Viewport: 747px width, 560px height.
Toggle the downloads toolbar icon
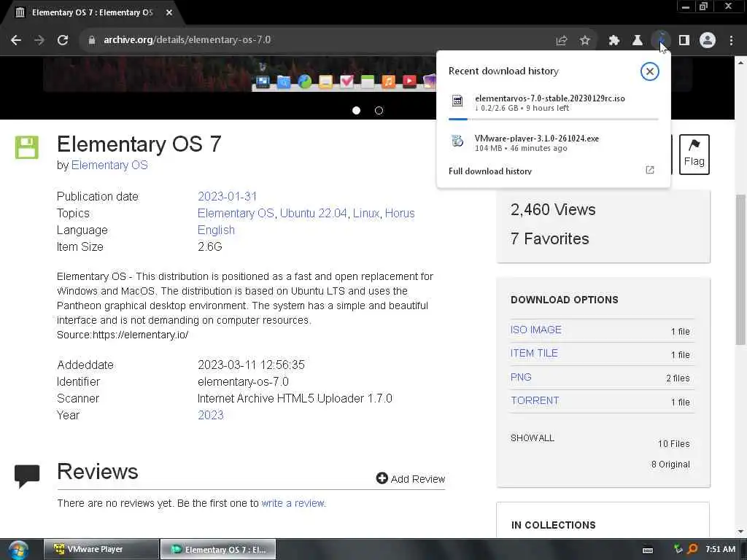click(661, 41)
